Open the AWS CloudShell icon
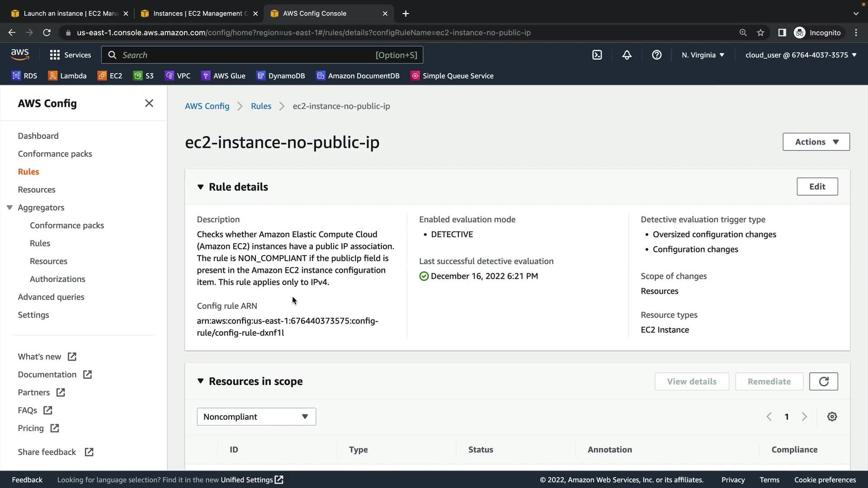The height and width of the screenshot is (488, 868). tap(597, 55)
